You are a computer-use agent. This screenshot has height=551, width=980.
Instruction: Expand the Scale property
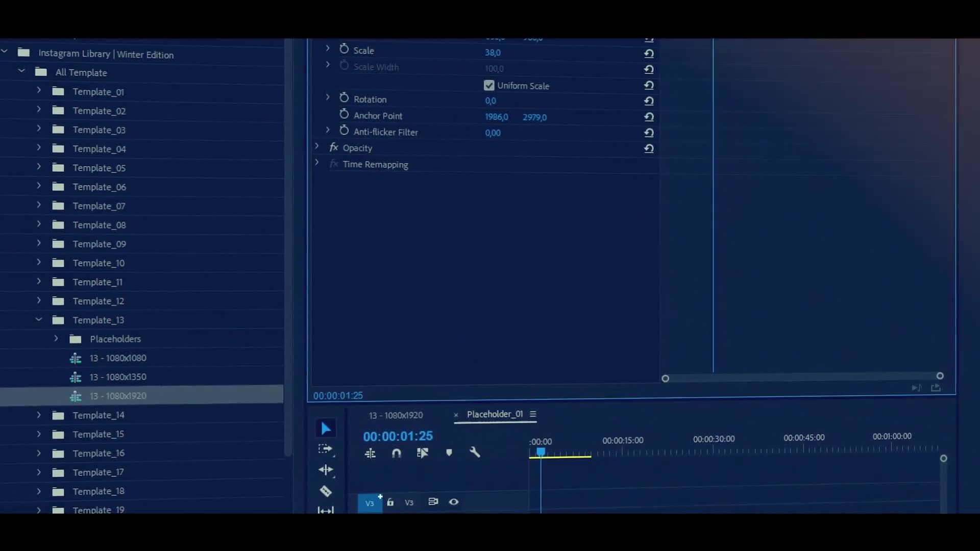pos(328,48)
